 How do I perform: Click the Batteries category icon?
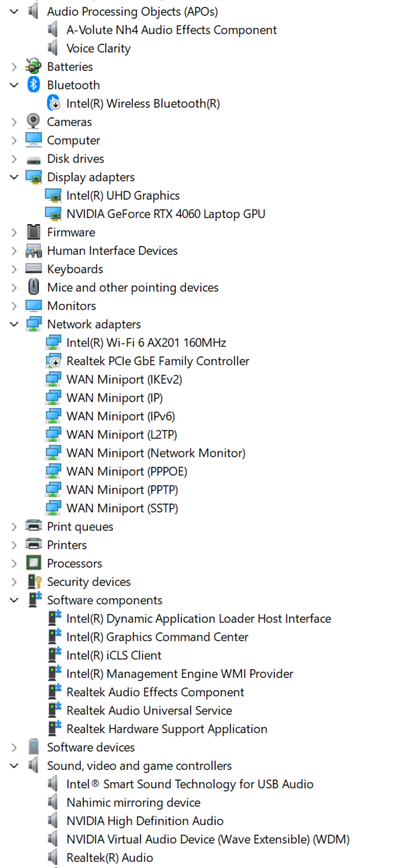pos(33,67)
